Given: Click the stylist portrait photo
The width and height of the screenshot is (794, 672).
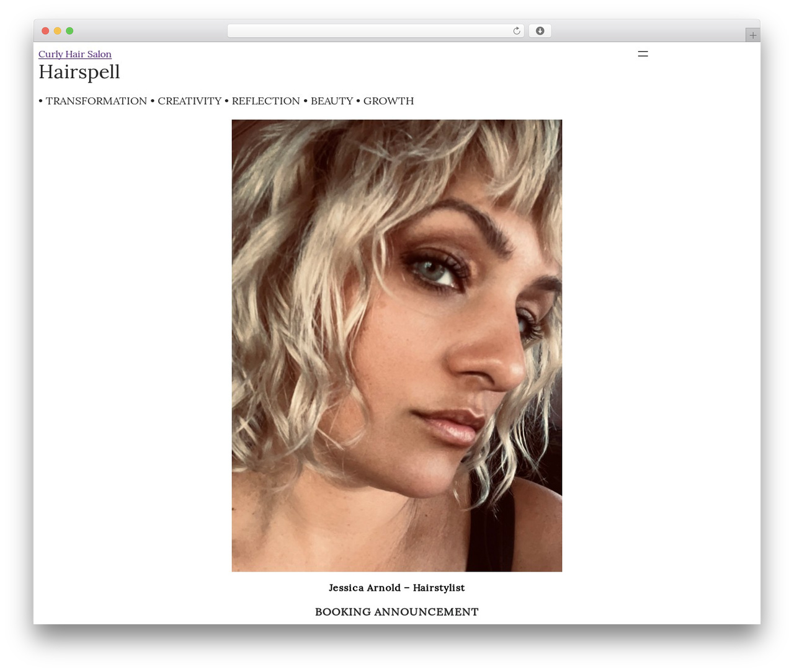Looking at the screenshot, I should pyautogui.click(x=397, y=345).
